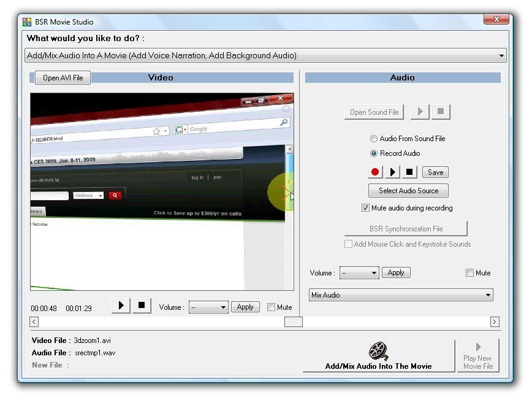Screen dimensions: 532x397
Task: Click the Open Sound File button
Action: pos(374,112)
